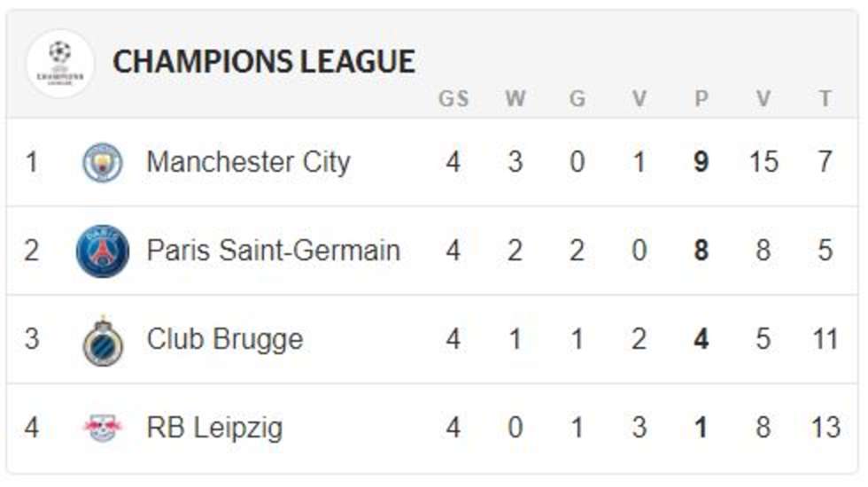Click Paris Saint-Germain's bold 8 points value
The image size is (868, 487).
pos(701,250)
